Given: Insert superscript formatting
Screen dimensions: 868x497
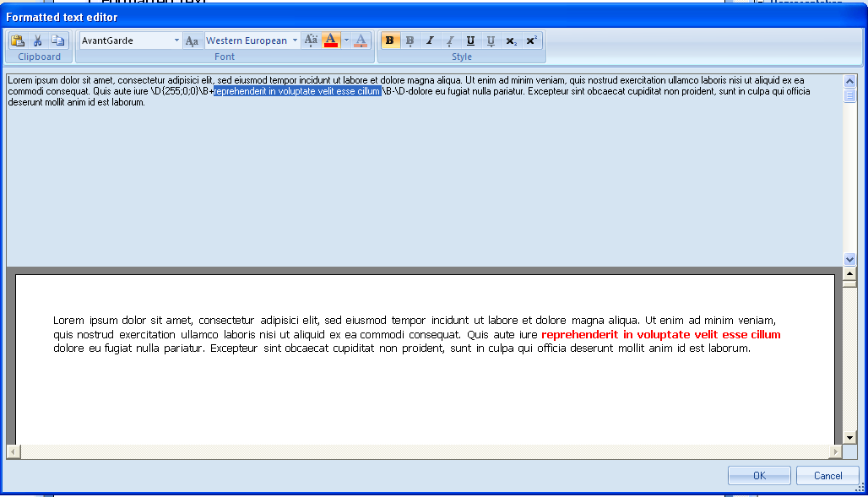Looking at the screenshot, I should 531,41.
